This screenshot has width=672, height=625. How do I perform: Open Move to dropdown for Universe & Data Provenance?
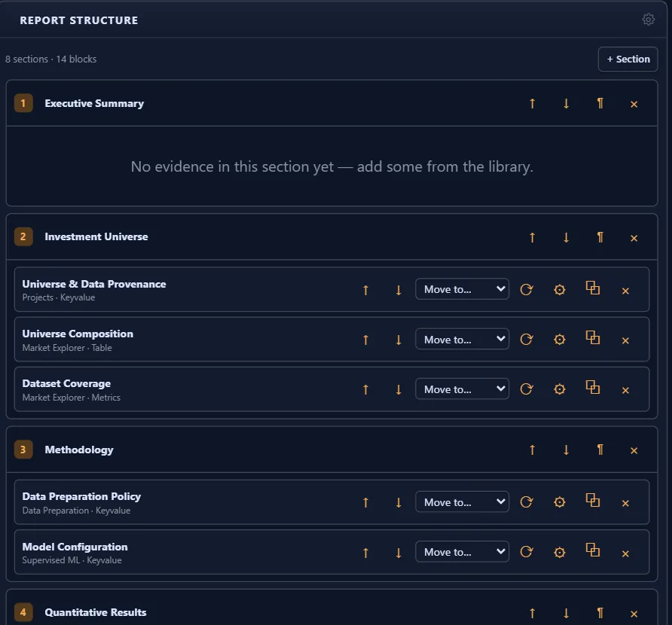462,289
